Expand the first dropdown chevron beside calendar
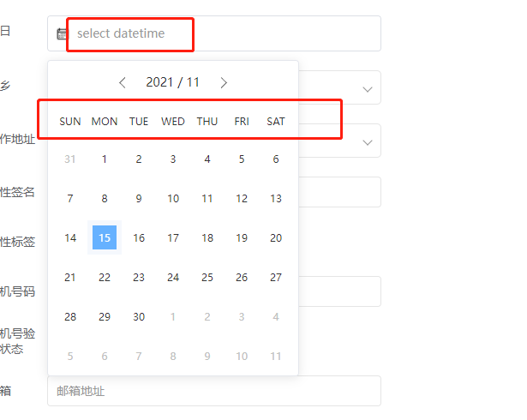The height and width of the screenshot is (420, 527). [x=368, y=88]
